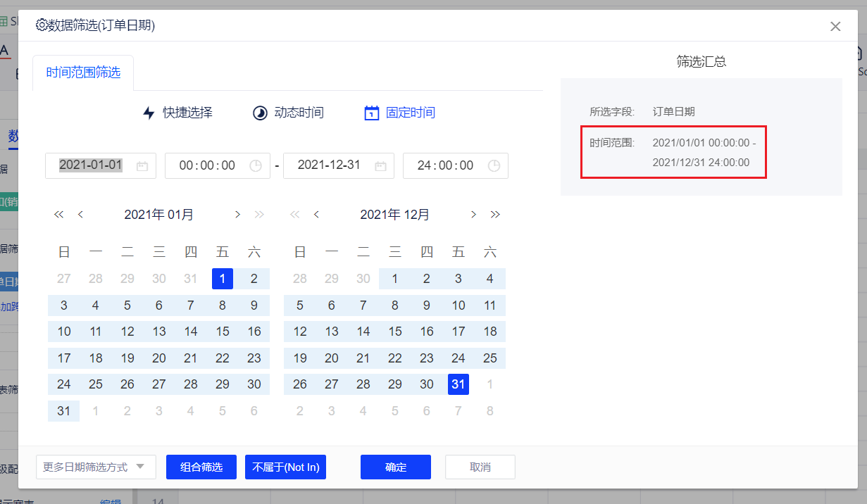Go back one month on right calendar
867x504 pixels.
click(316, 215)
